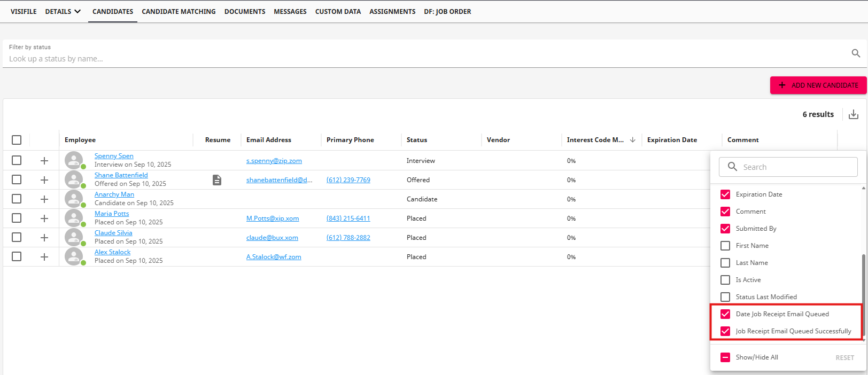
Task: Uncheck the Submitted By column option
Action: 725,229
